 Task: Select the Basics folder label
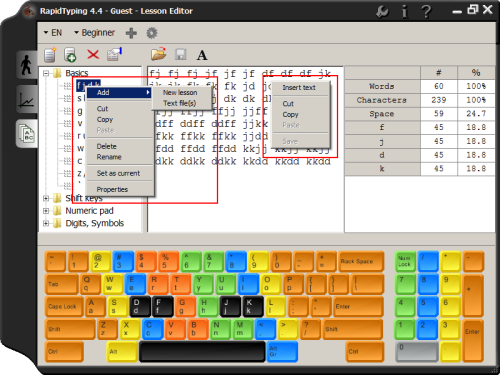[77, 73]
